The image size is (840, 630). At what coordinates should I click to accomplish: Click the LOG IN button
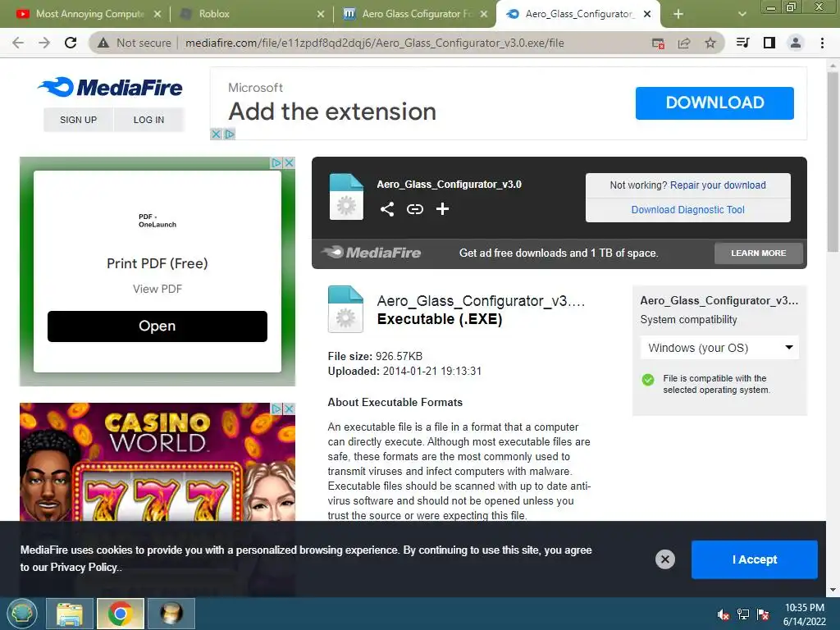coord(149,120)
